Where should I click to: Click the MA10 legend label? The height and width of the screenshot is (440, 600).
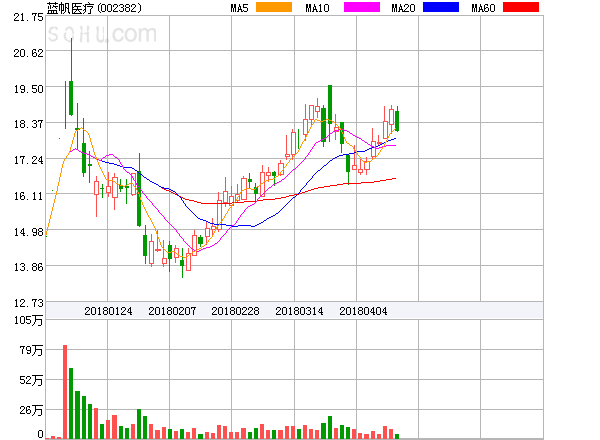click(317, 8)
